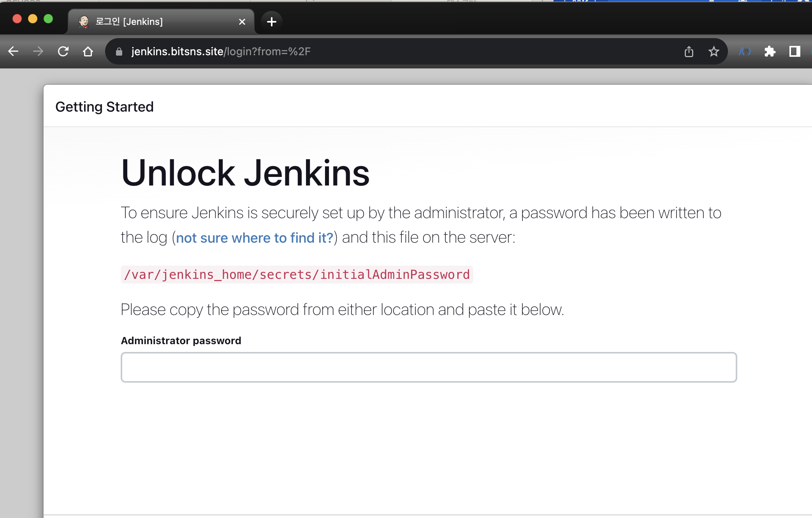This screenshot has width=812, height=518.
Task: Click the 'Unlock Jenkins' heading
Action: coord(245,173)
